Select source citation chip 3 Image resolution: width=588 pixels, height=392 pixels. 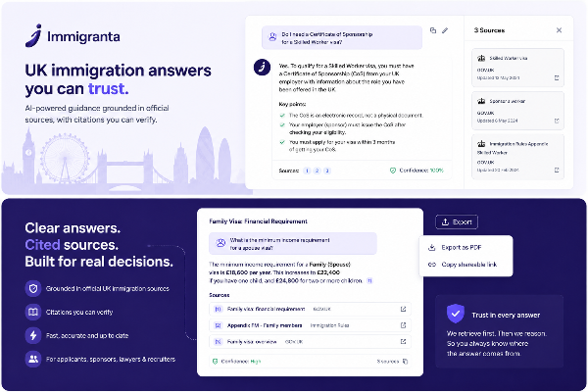(x=327, y=171)
